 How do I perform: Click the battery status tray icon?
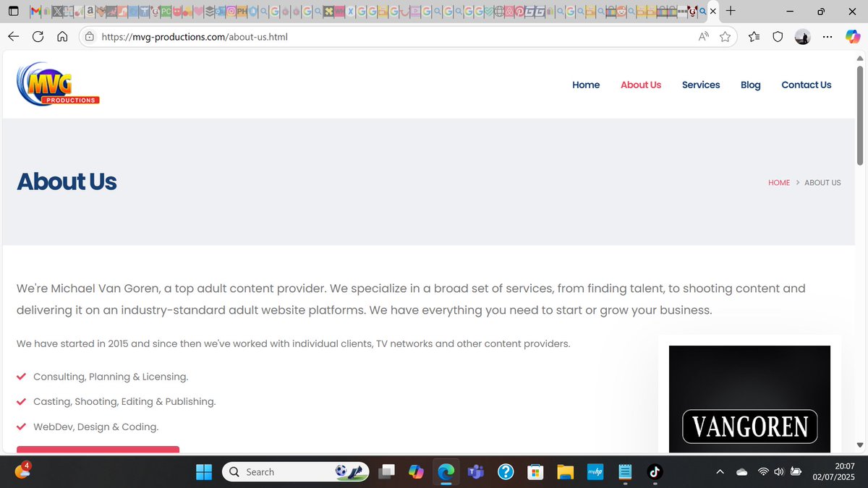coord(796,472)
